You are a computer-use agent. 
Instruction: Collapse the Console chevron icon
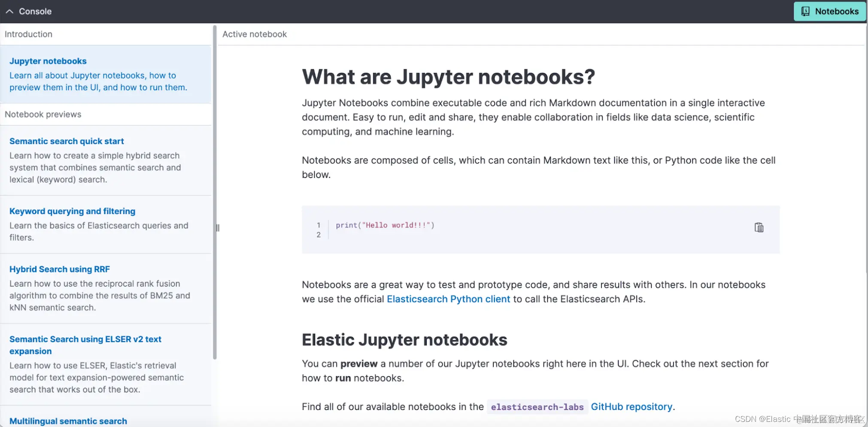point(9,12)
